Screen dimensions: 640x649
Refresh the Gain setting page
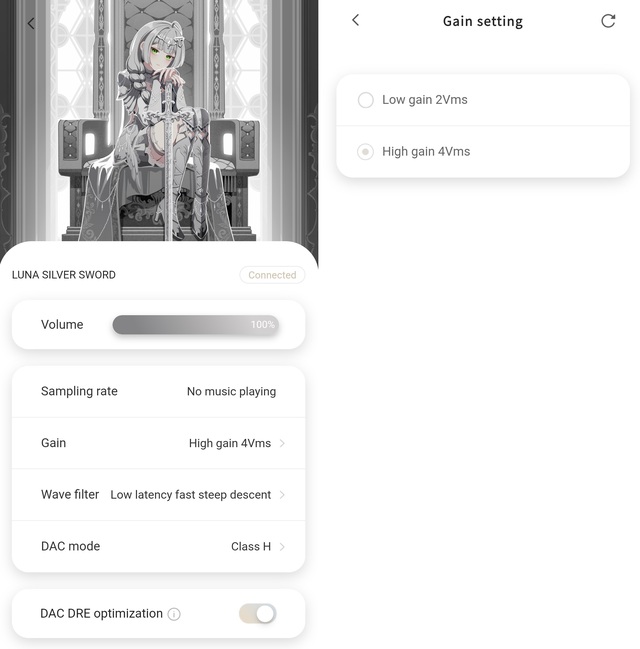(608, 21)
